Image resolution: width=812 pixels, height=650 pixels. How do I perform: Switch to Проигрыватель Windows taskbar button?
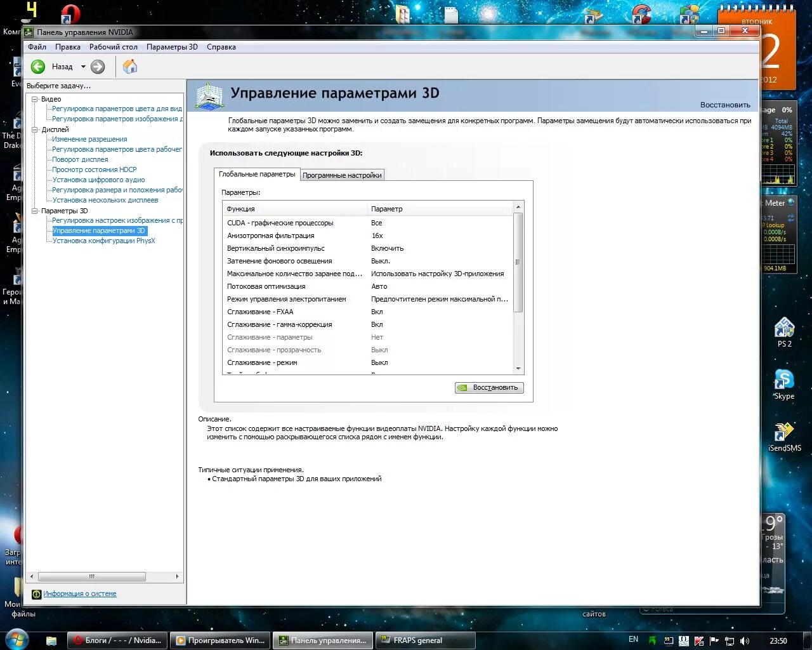coord(220,640)
